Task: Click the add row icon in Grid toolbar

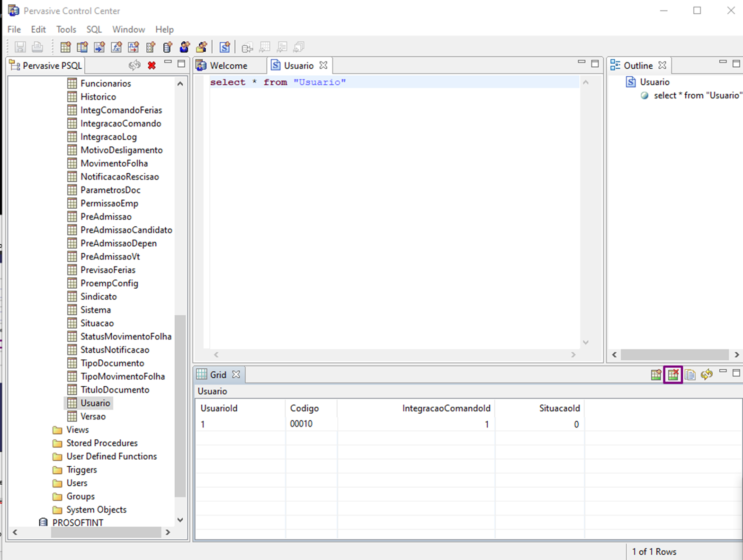Action: pyautogui.click(x=656, y=375)
